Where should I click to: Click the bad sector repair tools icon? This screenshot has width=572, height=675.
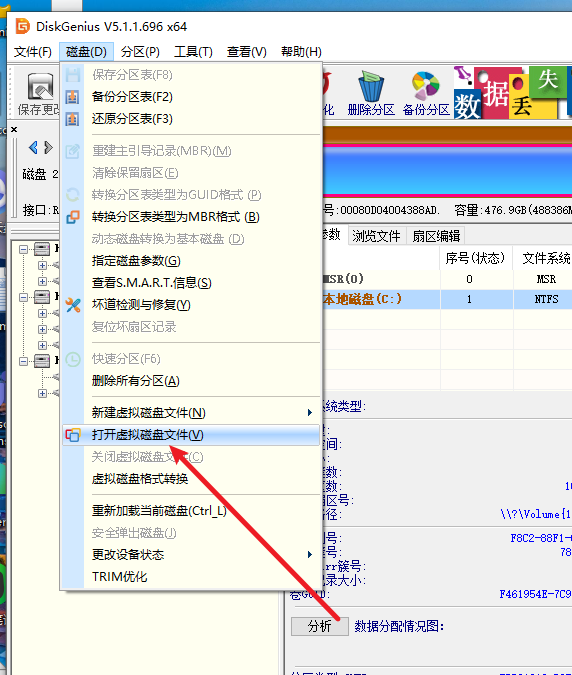(x=73, y=305)
